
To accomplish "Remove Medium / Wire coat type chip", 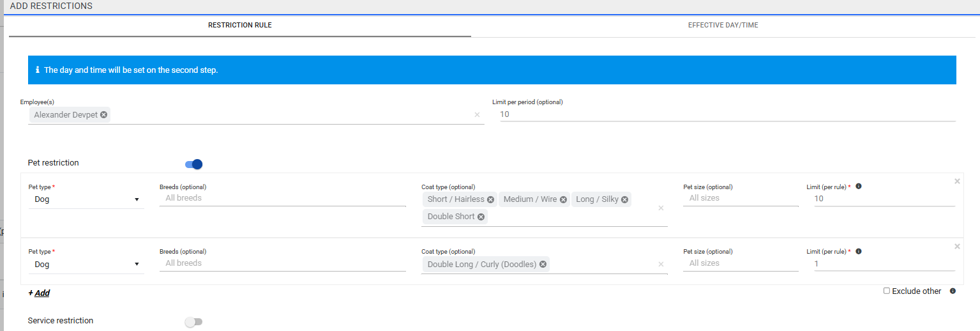I will 563,199.
